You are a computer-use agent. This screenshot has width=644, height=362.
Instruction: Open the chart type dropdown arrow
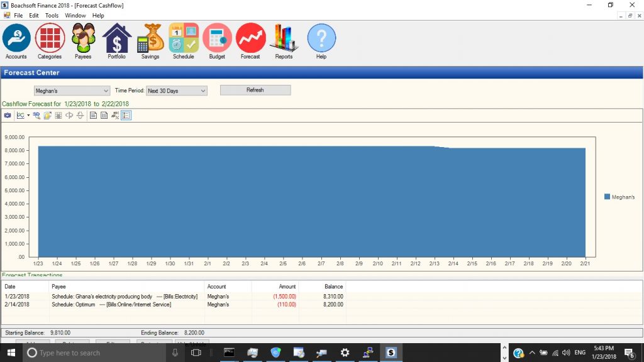[28, 116]
